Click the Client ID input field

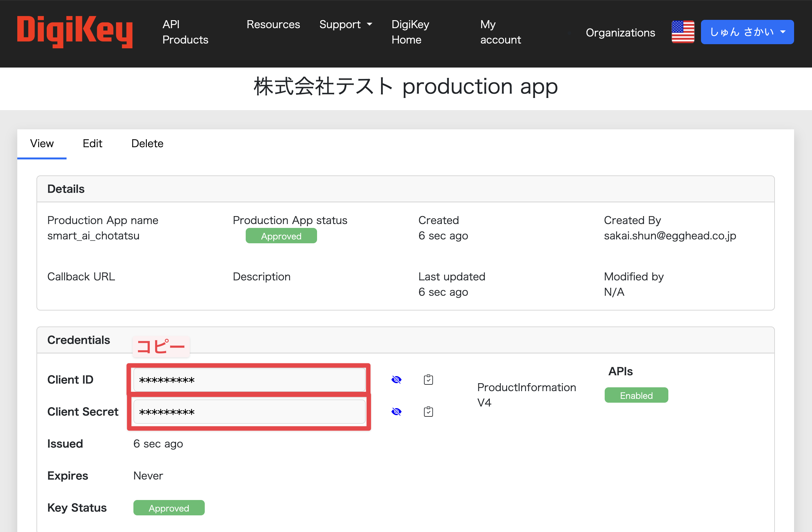point(249,379)
